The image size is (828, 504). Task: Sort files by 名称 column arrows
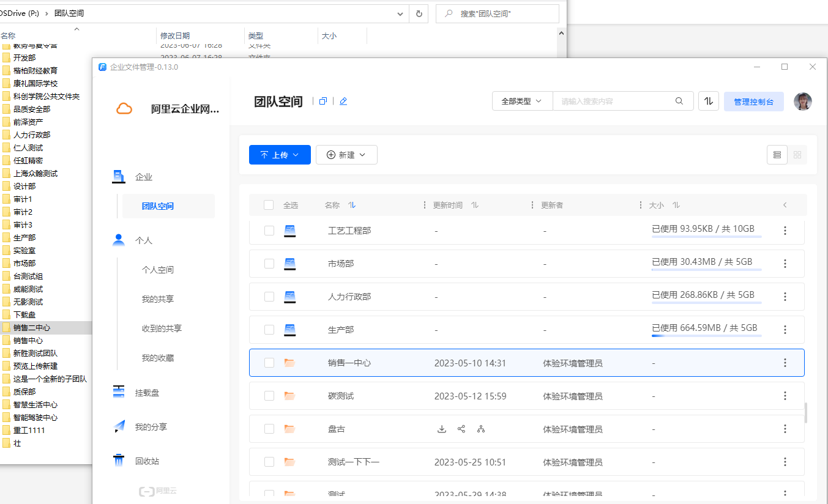(352, 206)
